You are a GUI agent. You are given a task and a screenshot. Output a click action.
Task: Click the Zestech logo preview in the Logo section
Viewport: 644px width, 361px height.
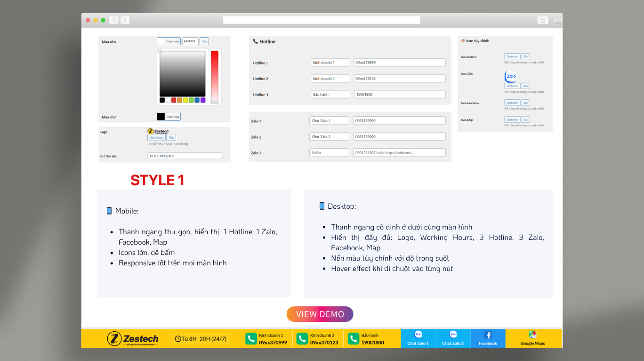tap(158, 131)
